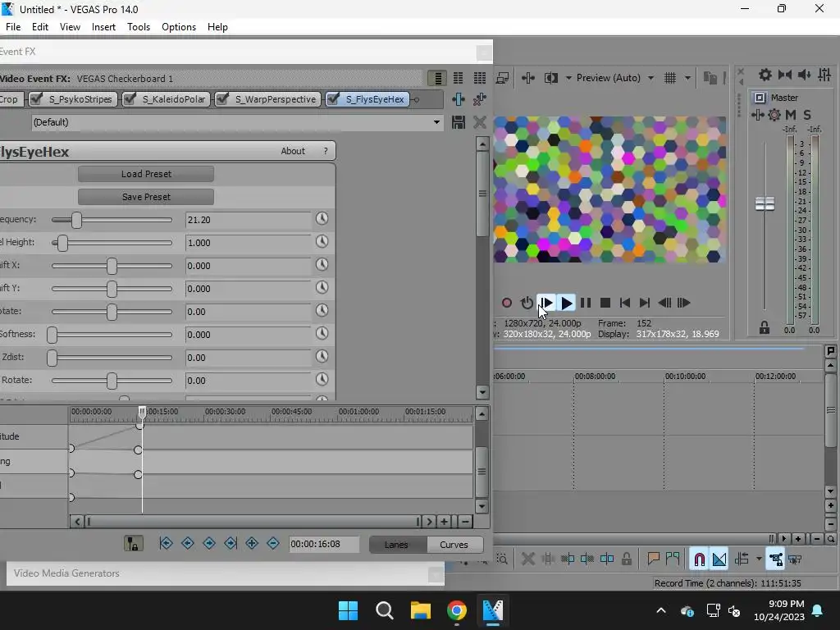Toggle S_WarpPerspective effect checkbox

click(x=222, y=99)
